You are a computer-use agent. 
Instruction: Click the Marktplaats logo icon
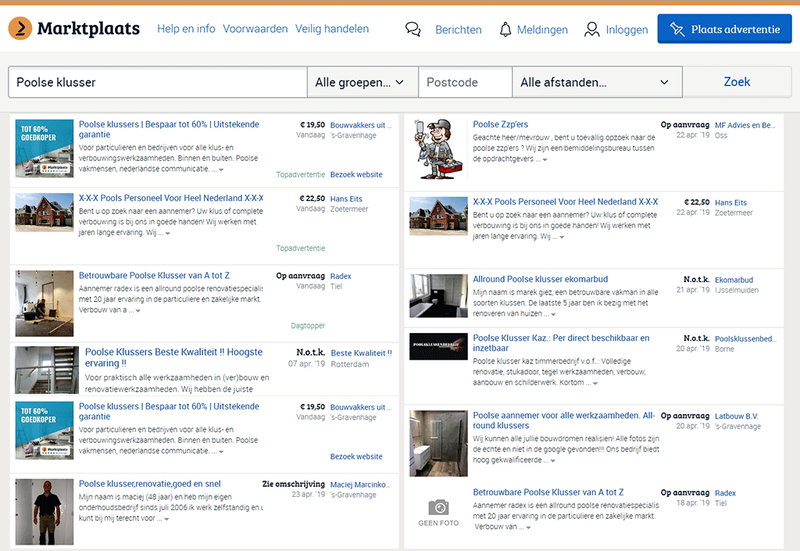point(18,29)
